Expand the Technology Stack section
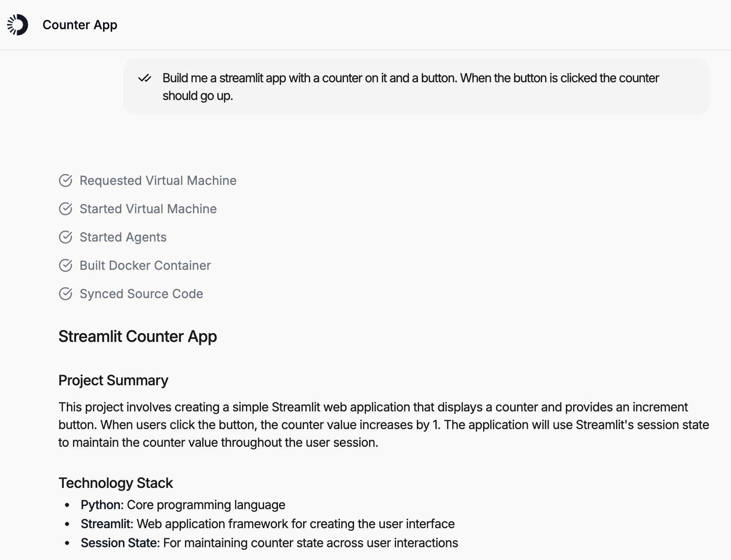The image size is (731, 560). click(115, 483)
